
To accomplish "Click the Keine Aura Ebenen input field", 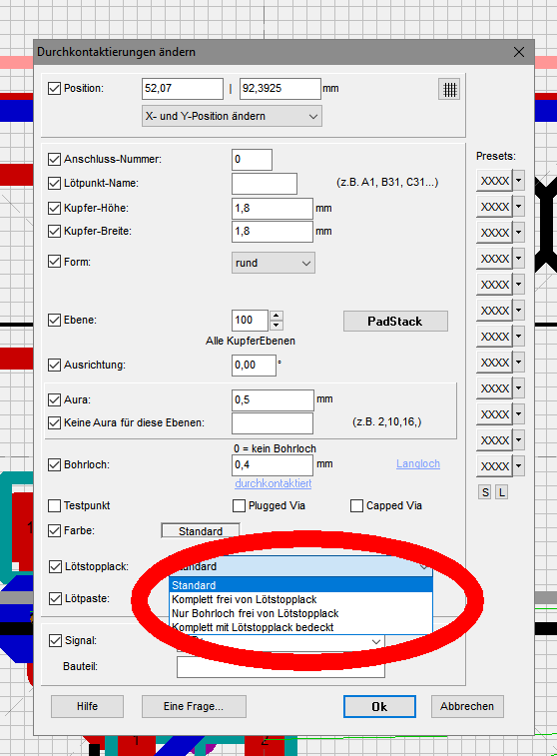I will point(273,423).
